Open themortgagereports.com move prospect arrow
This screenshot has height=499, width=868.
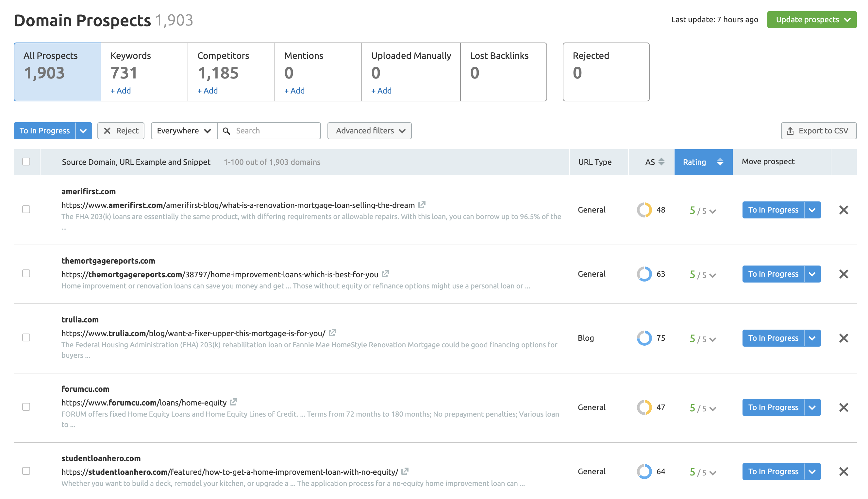[812, 274]
